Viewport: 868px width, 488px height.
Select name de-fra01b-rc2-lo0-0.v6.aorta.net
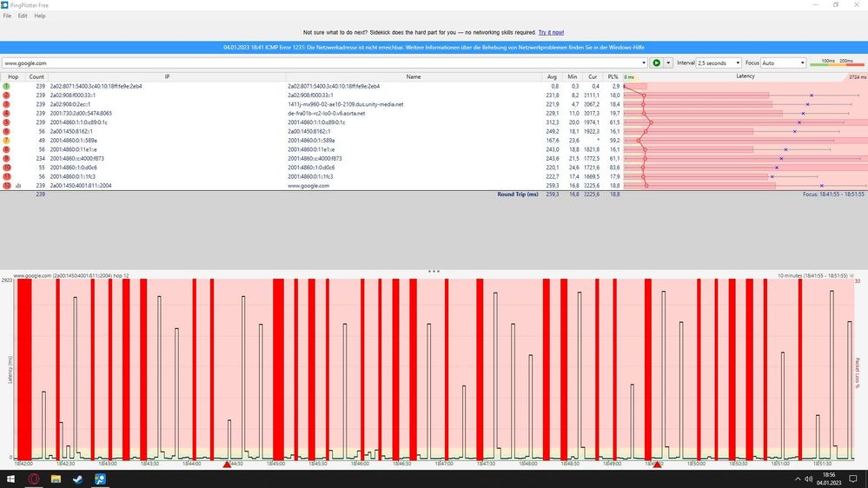326,114
